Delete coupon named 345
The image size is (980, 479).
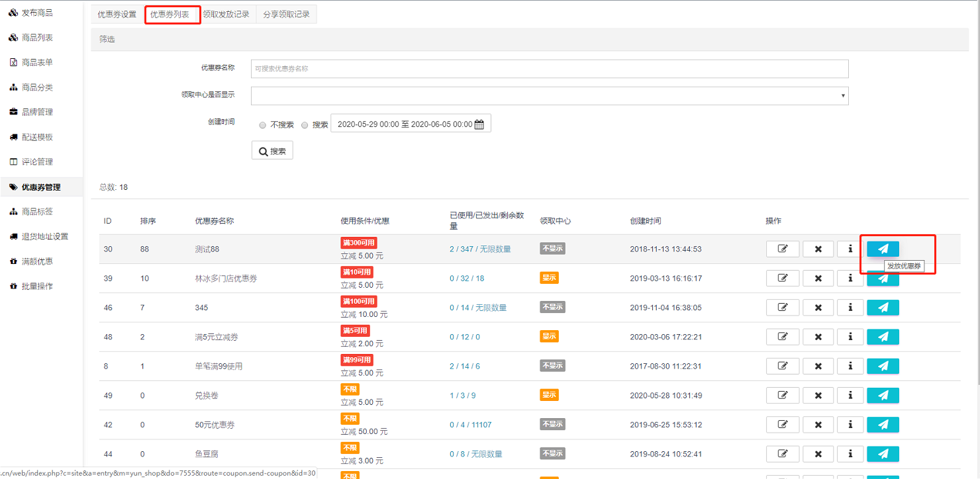pyautogui.click(x=818, y=308)
